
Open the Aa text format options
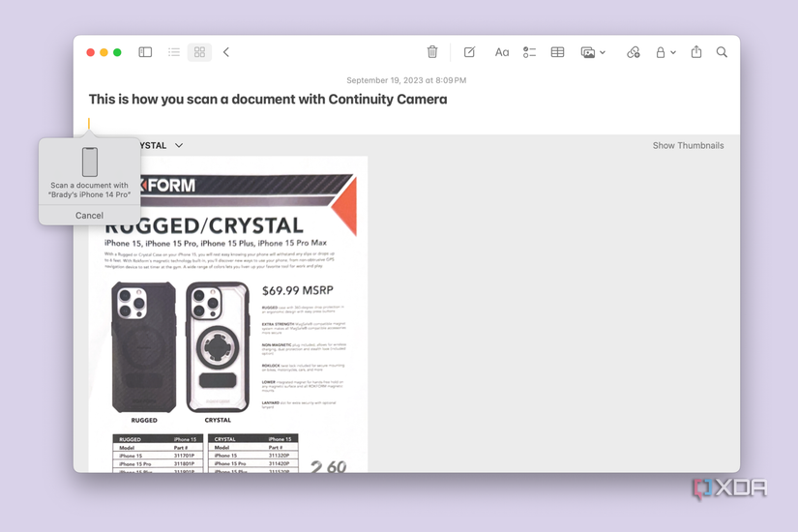pos(502,52)
